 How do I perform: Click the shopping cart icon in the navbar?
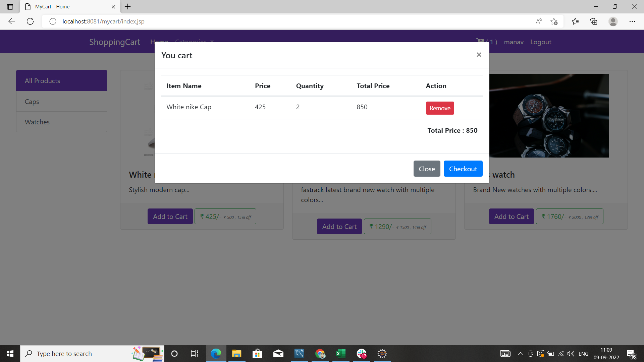click(481, 41)
